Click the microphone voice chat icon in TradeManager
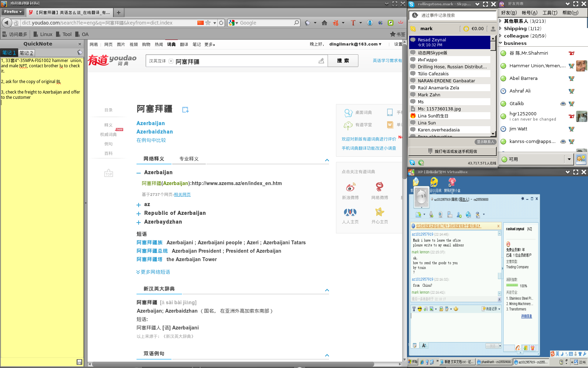This screenshot has width=588, height=368. pyautogui.click(x=431, y=214)
